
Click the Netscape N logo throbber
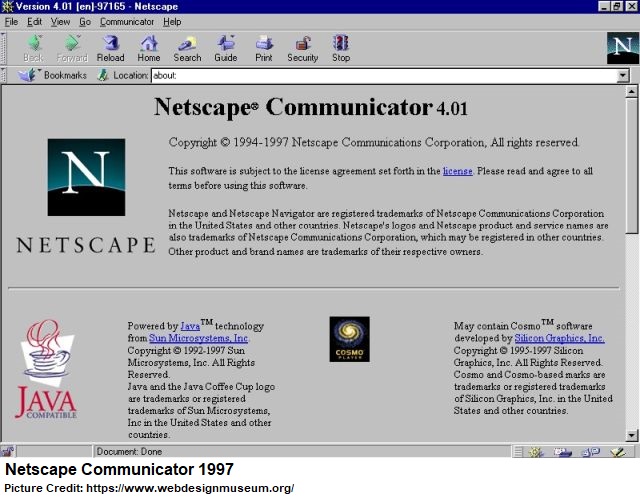point(622,48)
